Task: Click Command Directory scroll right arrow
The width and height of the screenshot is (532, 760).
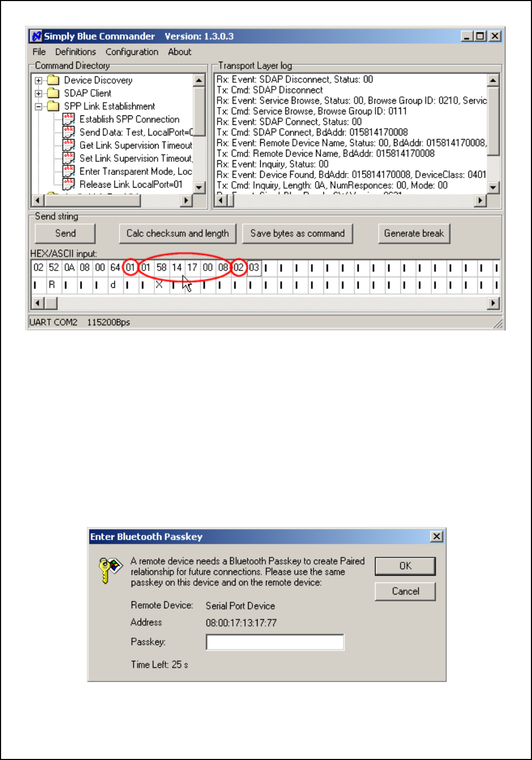Action: (x=186, y=200)
